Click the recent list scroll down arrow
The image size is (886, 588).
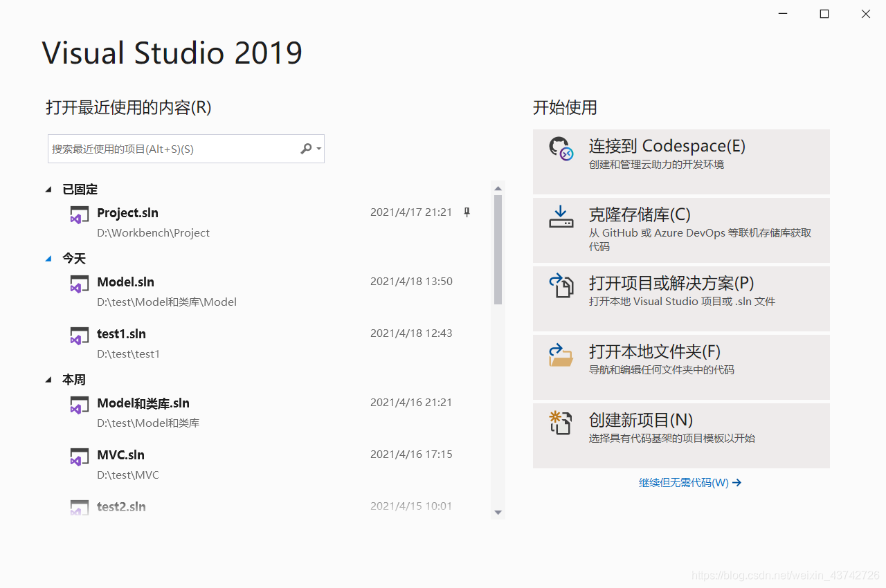[x=498, y=513]
